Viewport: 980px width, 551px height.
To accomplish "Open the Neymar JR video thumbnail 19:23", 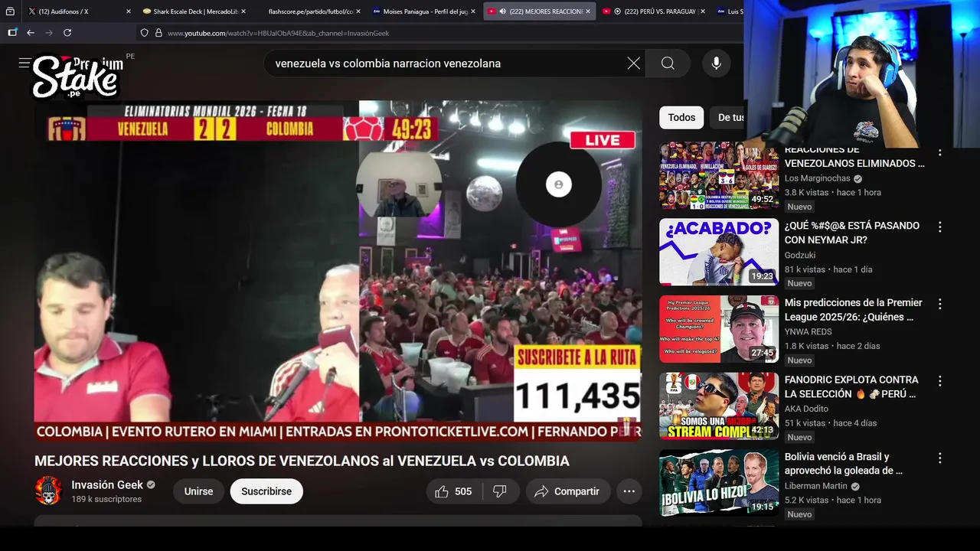I will click(x=719, y=252).
